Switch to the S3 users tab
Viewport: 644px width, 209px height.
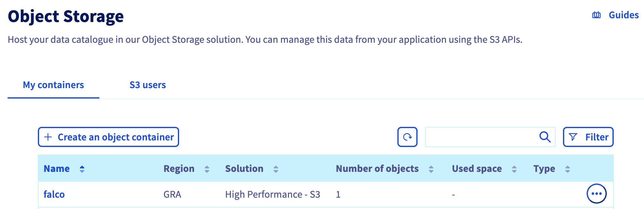(x=148, y=85)
